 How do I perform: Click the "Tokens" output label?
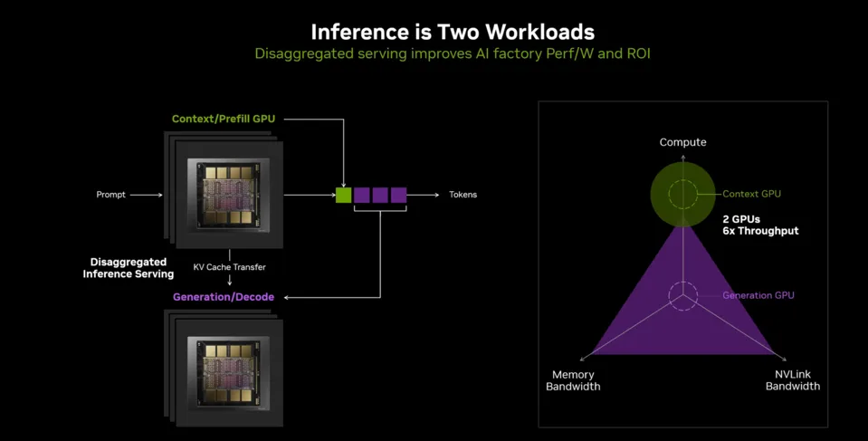[463, 195]
